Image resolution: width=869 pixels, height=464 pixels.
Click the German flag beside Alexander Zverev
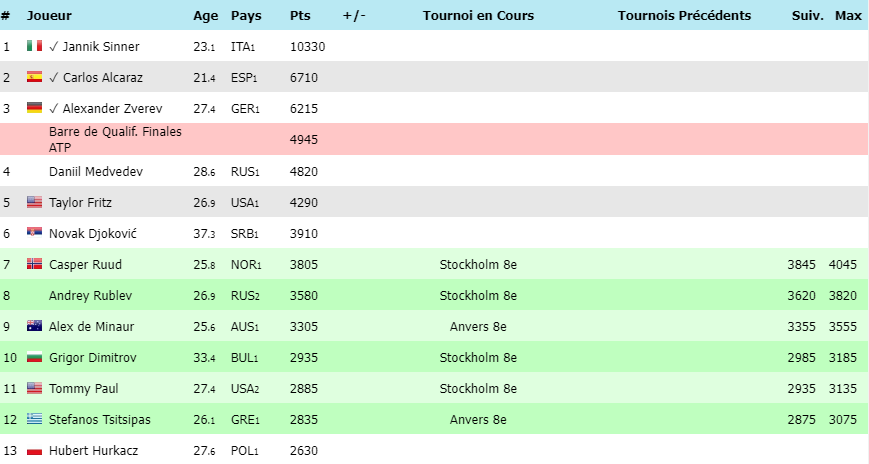coord(34,108)
